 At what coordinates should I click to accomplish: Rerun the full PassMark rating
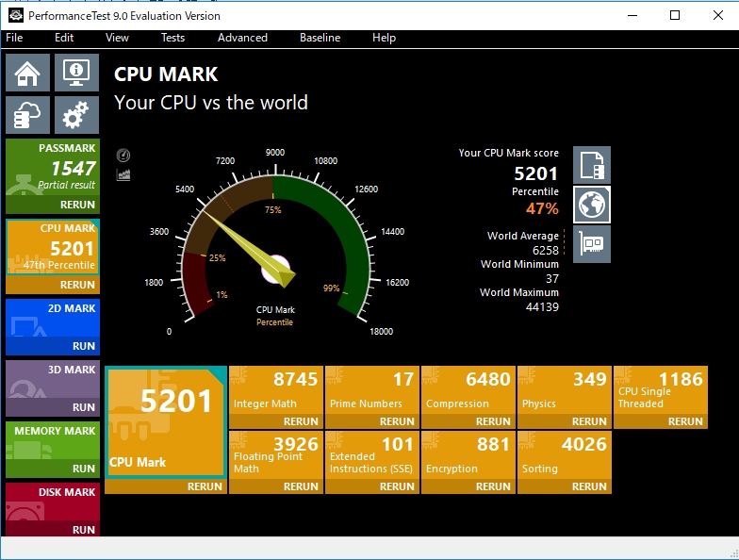click(x=77, y=205)
